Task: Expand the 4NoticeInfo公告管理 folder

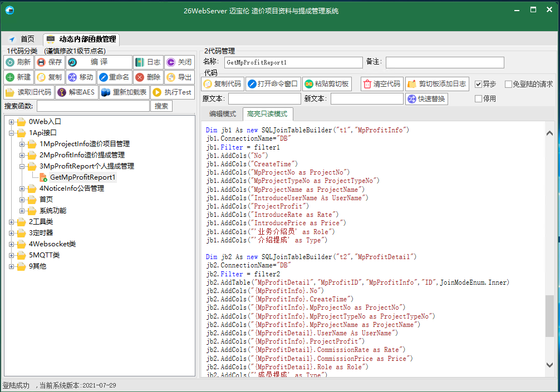Action: click(22, 188)
